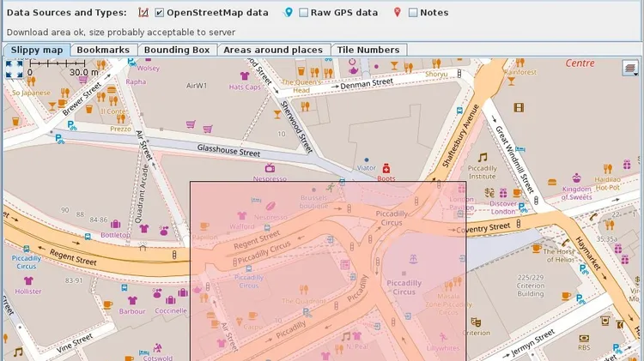
Task: Switch to Areas around places tab
Action: tap(273, 50)
